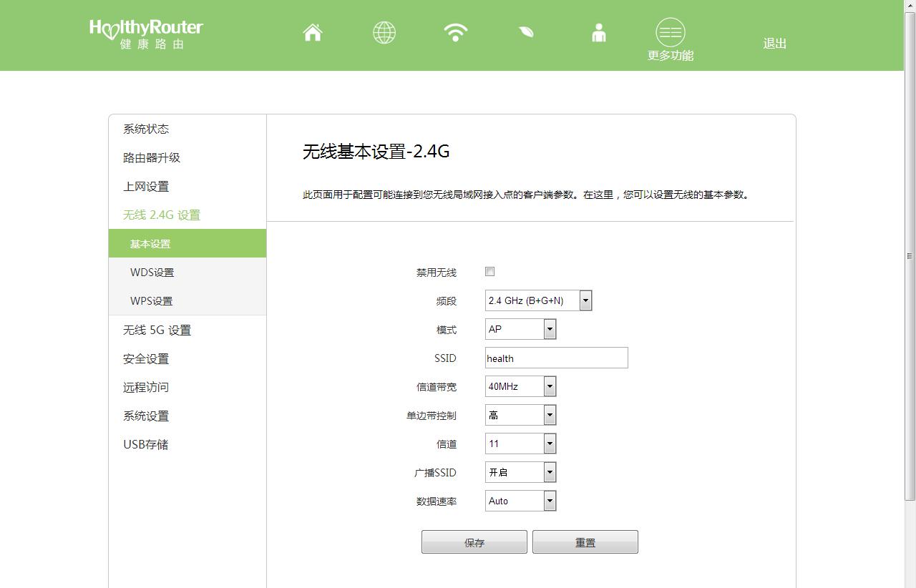Click the leaf icon in the header
The width and height of the screenshot is (916, 588).
click(527, 33)
